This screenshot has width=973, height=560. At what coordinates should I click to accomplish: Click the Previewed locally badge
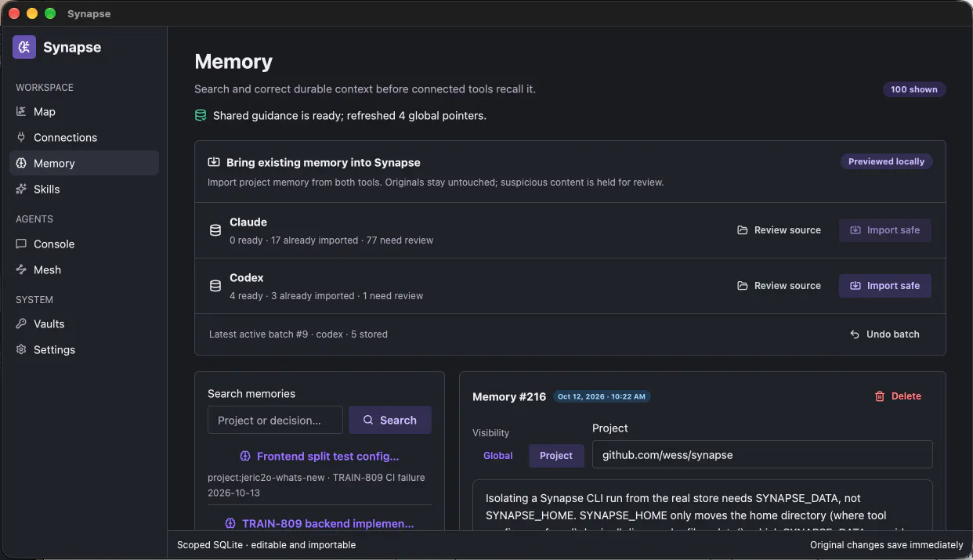[886, 162]
